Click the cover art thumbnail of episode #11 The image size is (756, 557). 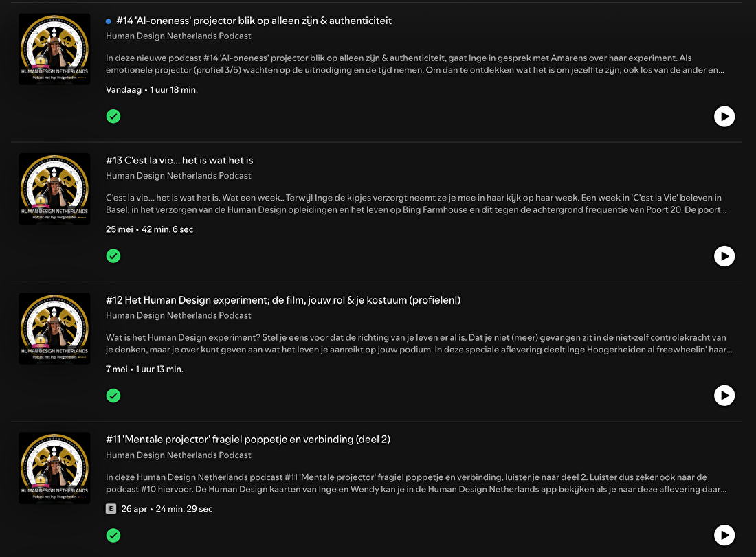click(x=54, y=468)
